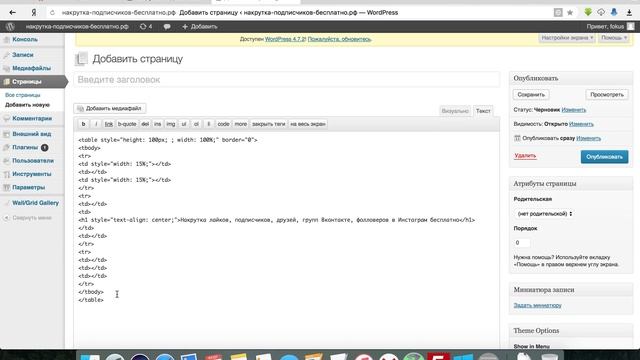Click Добавить in the admin bar
Viewport: 640px width, 360px height.
click(x=200, y=27)
